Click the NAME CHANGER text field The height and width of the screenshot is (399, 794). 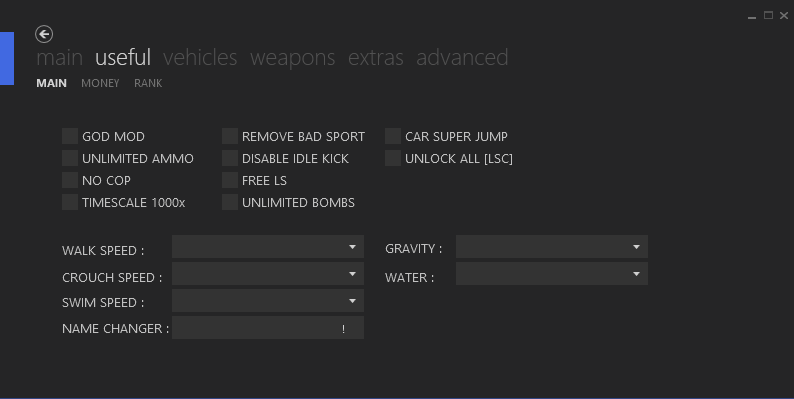click(x=268, y=328)
